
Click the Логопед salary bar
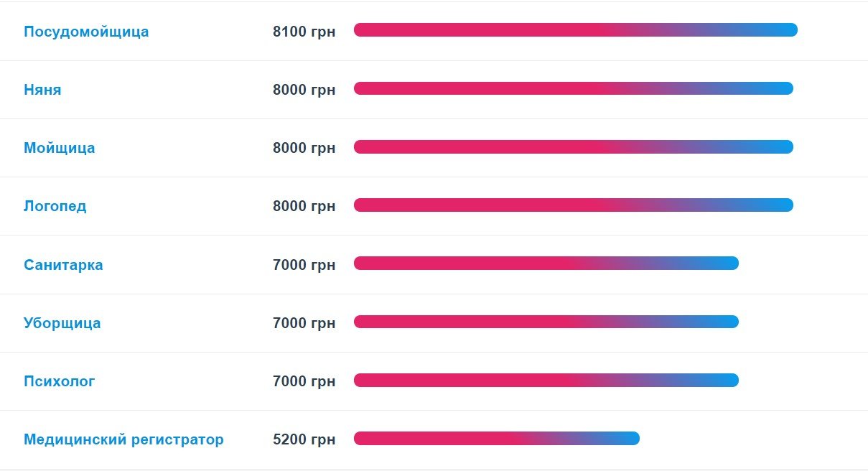[573, 205]
